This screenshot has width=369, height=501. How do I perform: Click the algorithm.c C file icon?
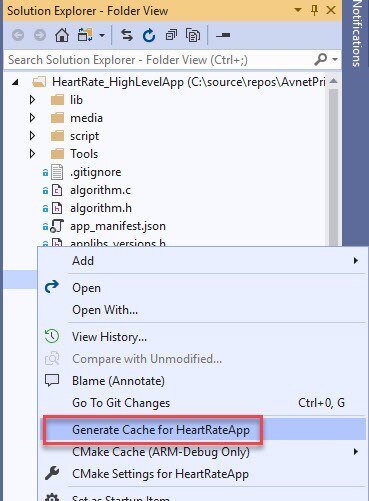click(x=57, y=190)
